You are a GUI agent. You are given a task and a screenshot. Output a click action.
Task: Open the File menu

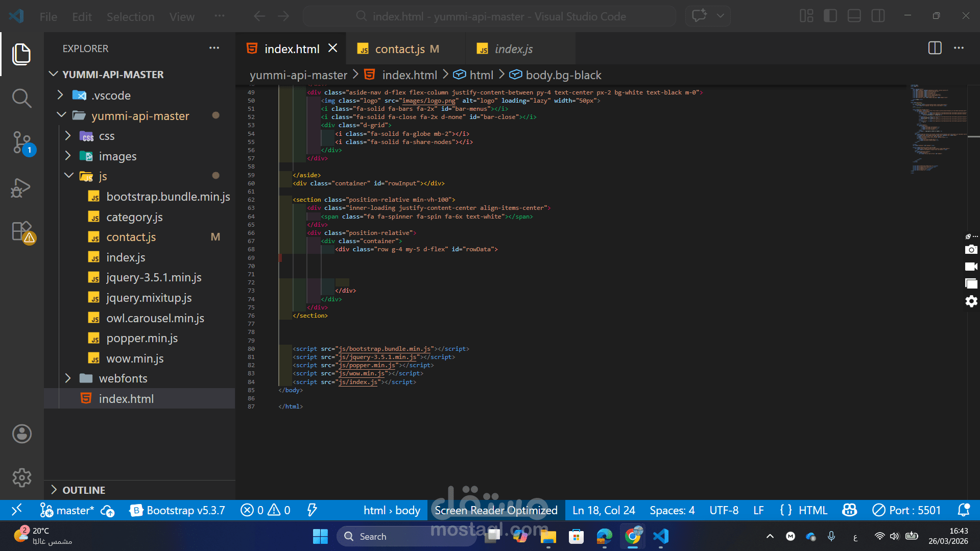(x=49, y=17)
